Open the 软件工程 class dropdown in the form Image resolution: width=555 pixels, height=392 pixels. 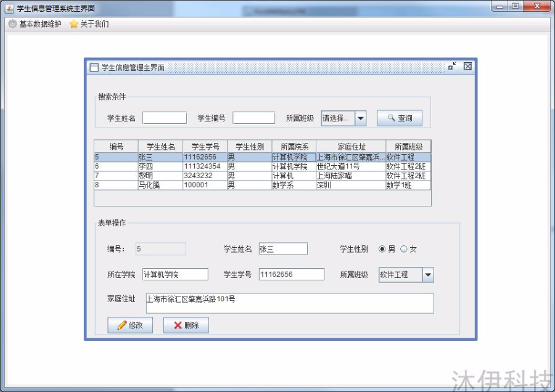tap(427, 274)
